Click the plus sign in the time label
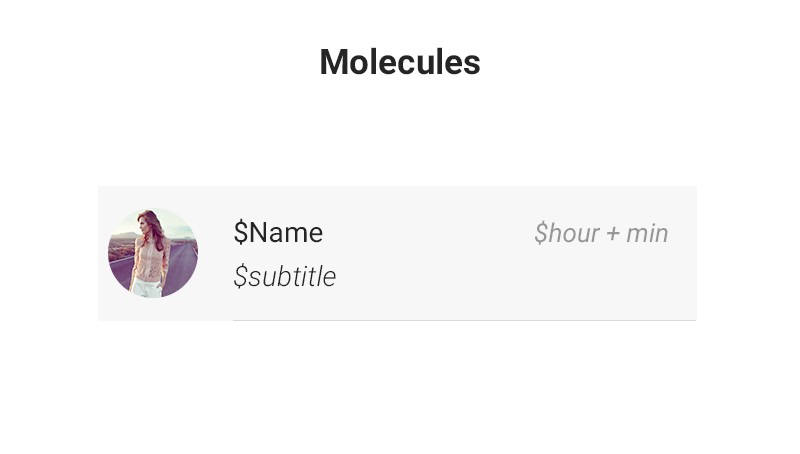The width and height of the screenshot is (800, 454). (x=612, y=235)
